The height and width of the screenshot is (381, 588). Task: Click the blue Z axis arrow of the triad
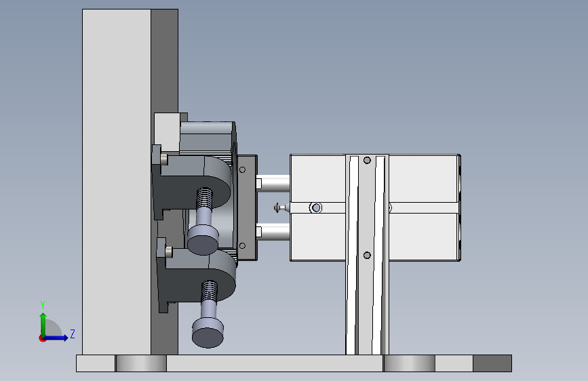pos(57,338)
